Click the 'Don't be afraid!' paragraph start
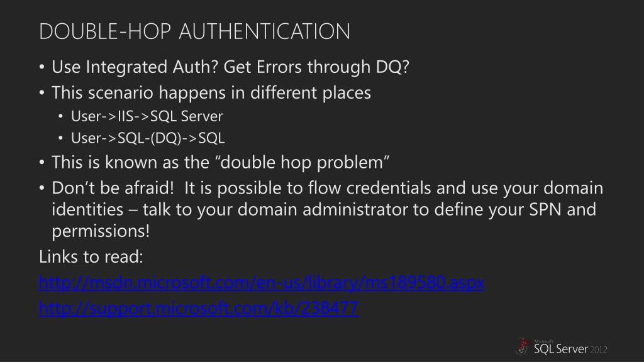644x362 pixels. [113, 188]
